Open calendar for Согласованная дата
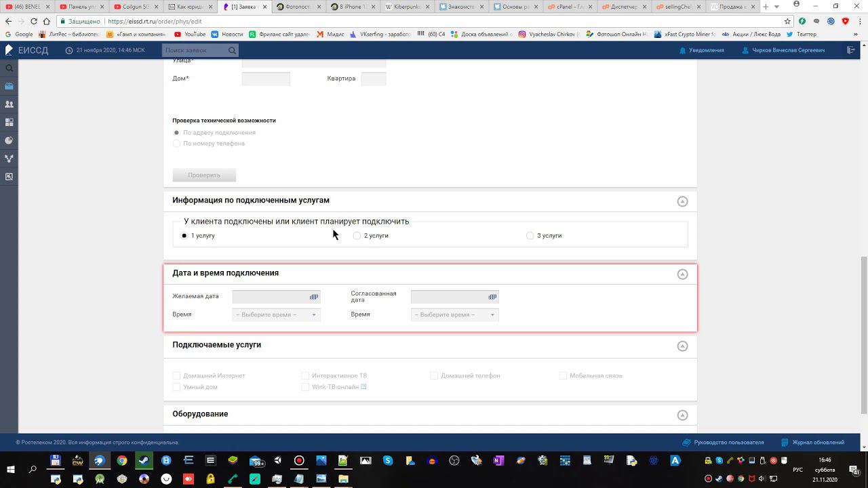The width and height of the screenshot is (868, 488). click(x=492, y=297)
